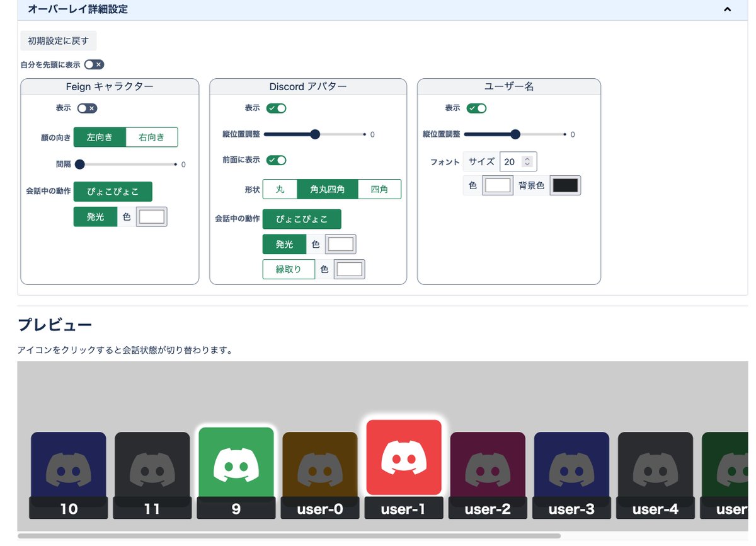Click the 初期設定に戻す button
756x546 pixels.
[x=59, y=41]
